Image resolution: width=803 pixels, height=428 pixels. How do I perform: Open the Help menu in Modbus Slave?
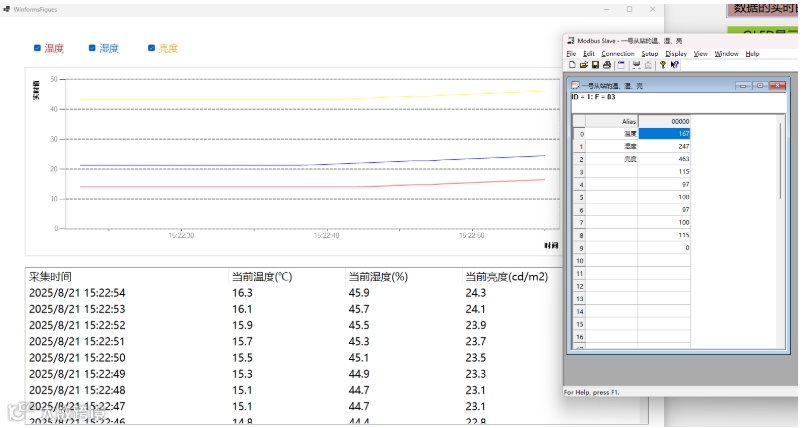point(752,54)
